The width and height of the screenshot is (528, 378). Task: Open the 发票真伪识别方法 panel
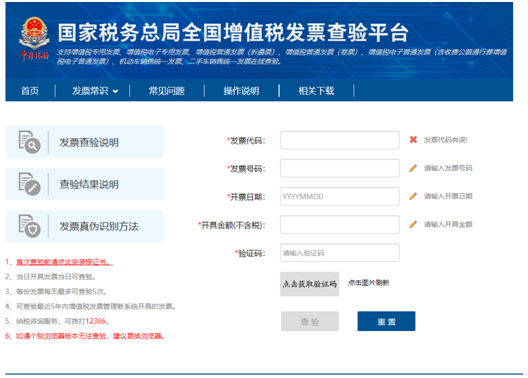(85, 226)
